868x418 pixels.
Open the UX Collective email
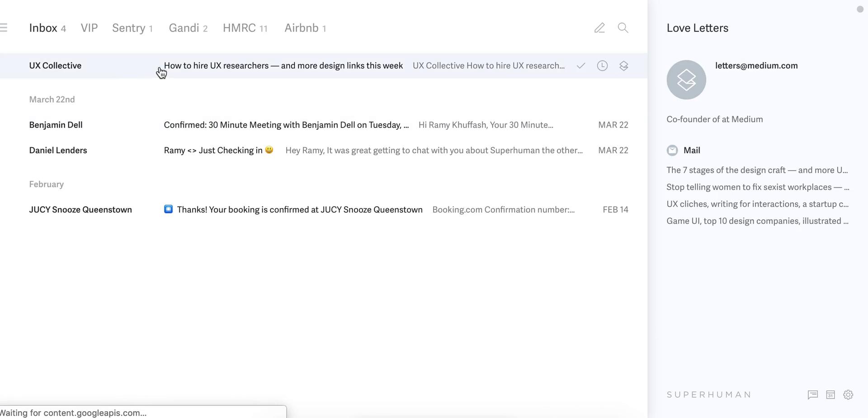point(324,66)
